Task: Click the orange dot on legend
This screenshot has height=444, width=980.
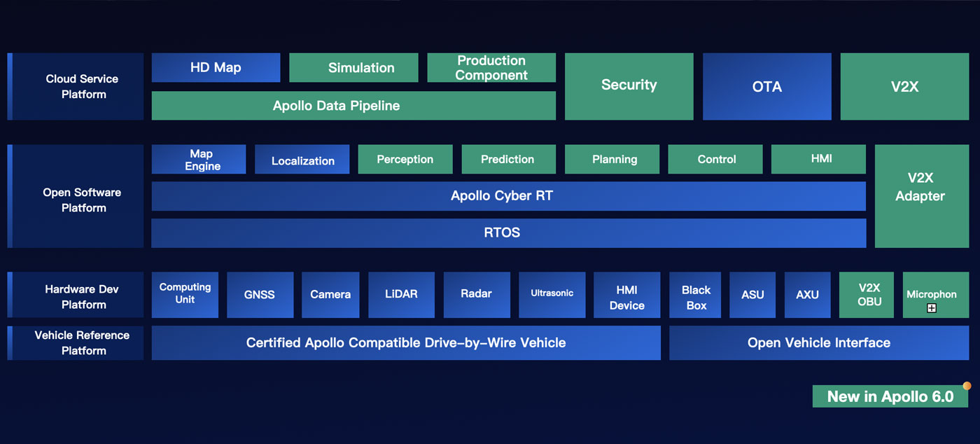Action: pos(967,386)
